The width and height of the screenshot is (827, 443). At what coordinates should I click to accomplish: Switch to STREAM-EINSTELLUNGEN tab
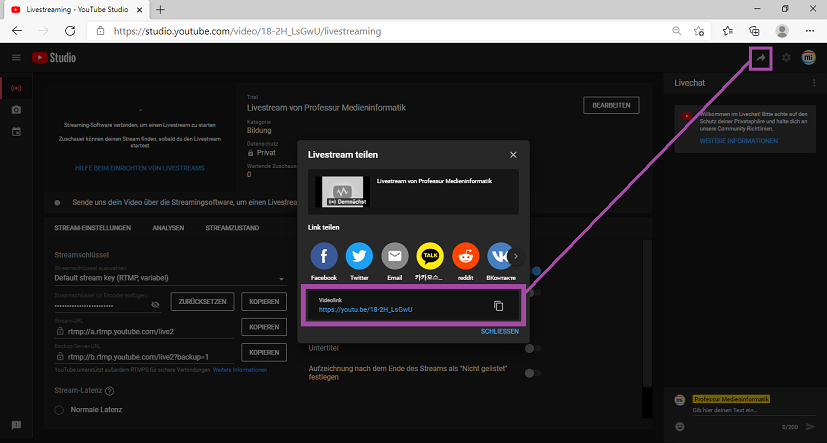tap(93, 228)
